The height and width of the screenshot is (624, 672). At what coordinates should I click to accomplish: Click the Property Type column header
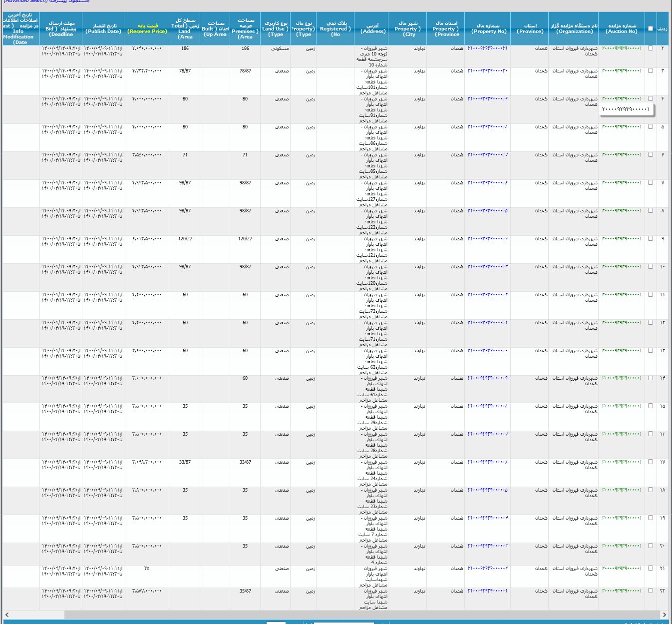click(x=304, y=28)
